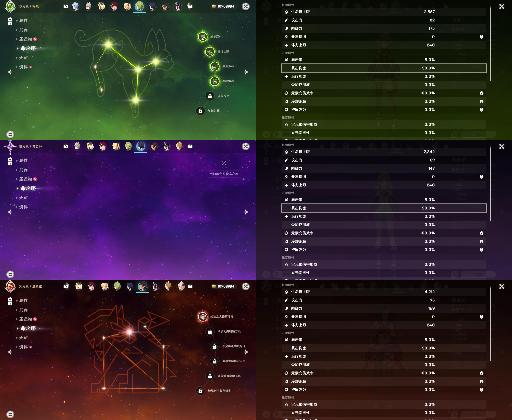The image size is (512, 420).
Task: Open 冷却缩减 help in the HP 4,212 stats panel
Action: coord(481,381)
